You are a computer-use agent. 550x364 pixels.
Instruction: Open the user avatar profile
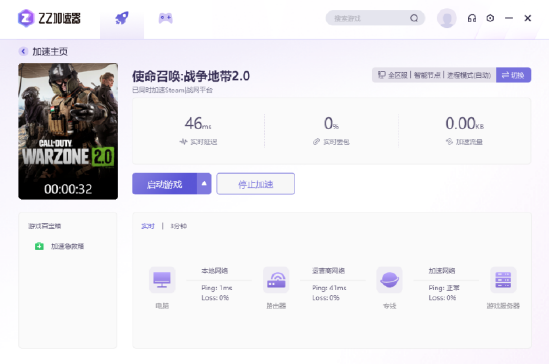pos(447,18)
